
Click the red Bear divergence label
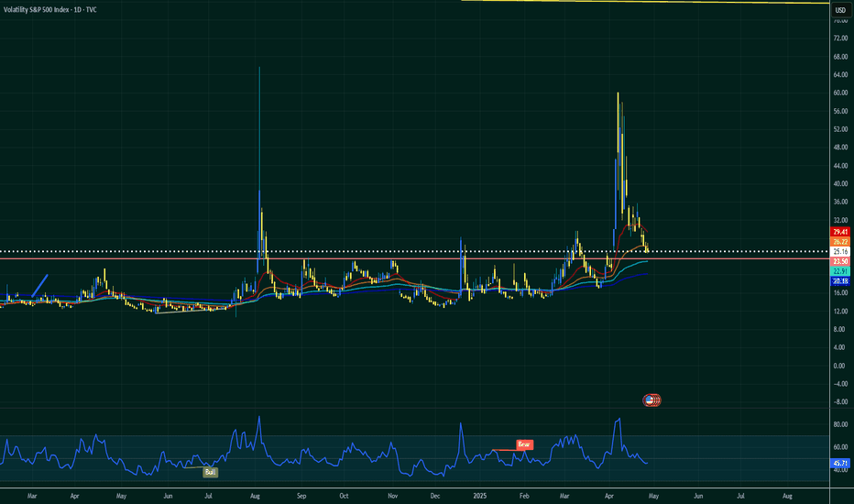point(524,444)
